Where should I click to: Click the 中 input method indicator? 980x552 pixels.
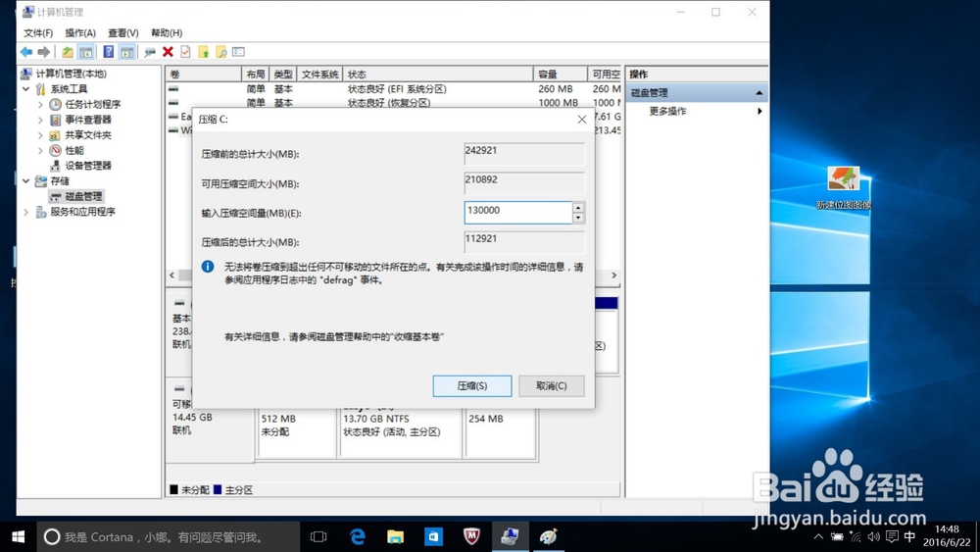pyautogui.click(x=910, y=537)
